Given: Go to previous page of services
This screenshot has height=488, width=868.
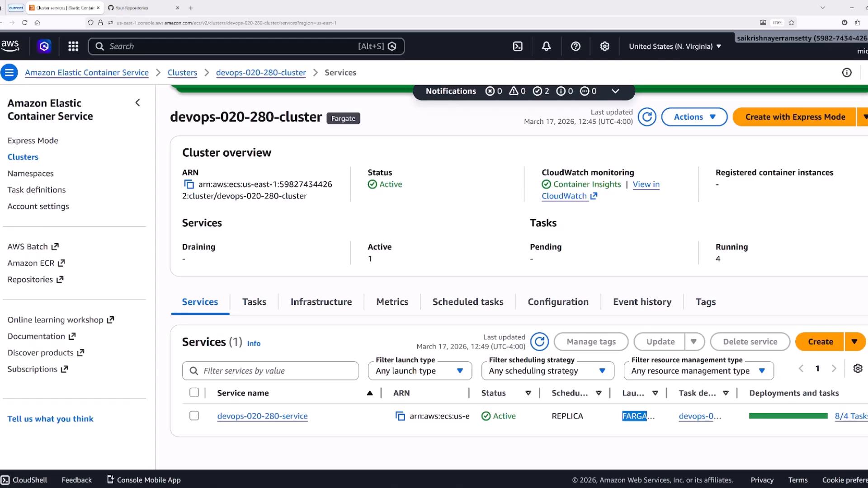Looking at the screenshot, I should click(801, 368).
